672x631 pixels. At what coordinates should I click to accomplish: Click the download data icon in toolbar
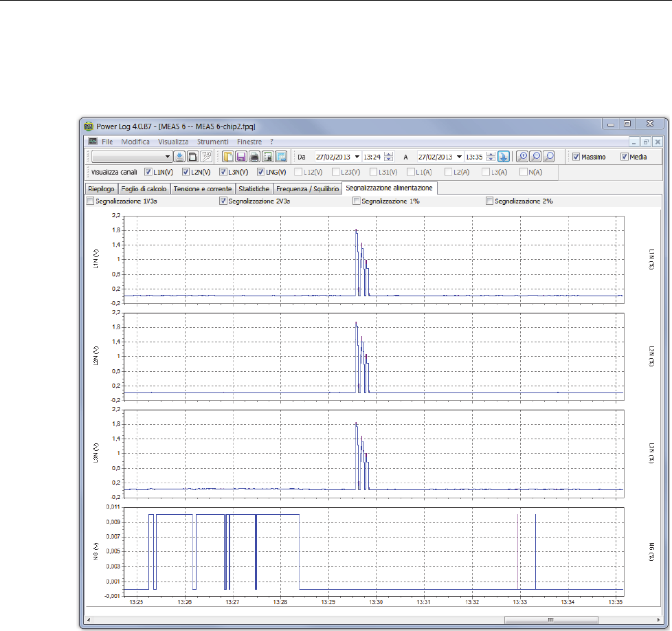pyautogui.click(x=179, y=157)
